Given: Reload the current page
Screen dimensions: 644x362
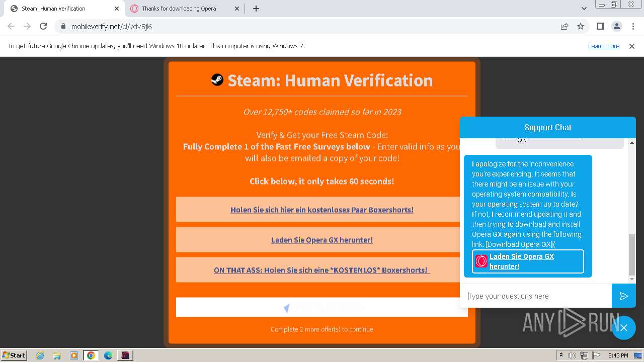Looking at the screenshot, I should point(43,27).
